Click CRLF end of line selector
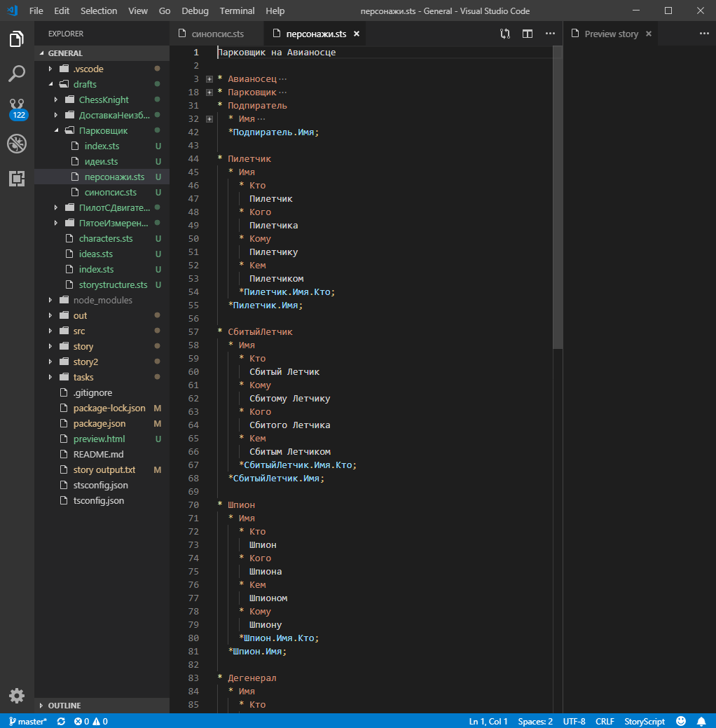Image resolution: width=716 pixels, height=728 pixels. pos(605,721)
